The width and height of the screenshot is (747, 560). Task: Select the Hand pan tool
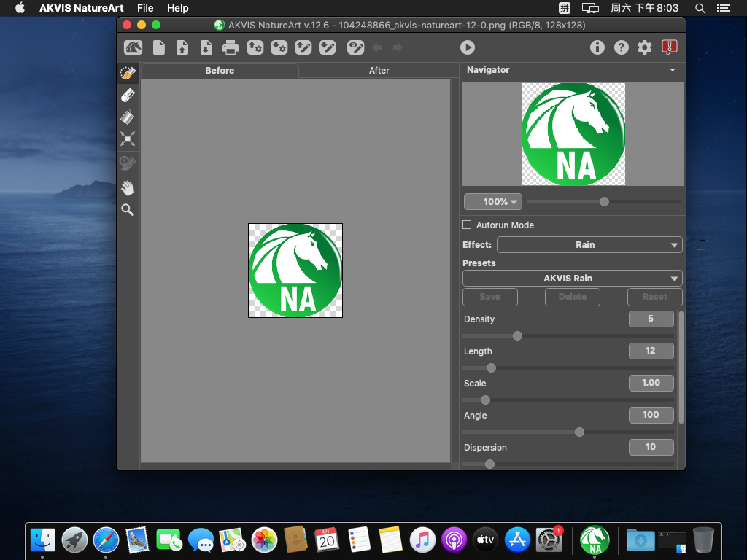(x=128, y=188)
